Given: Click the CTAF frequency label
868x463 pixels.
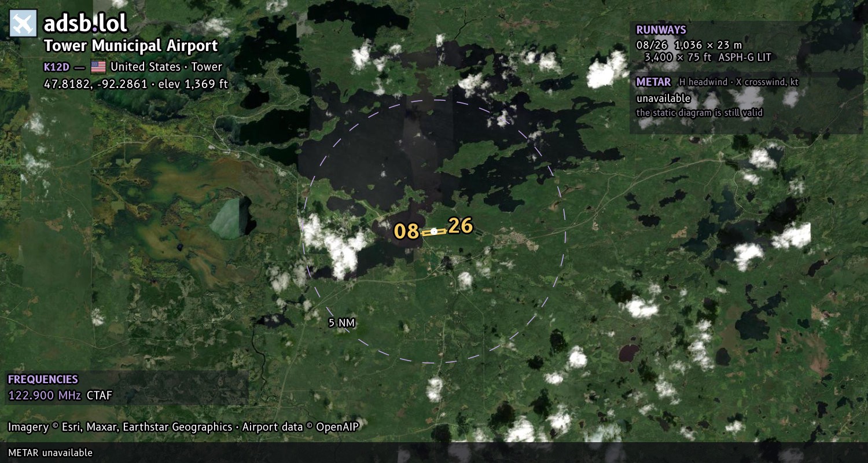Looking at the screenshot, I should 99,396.
